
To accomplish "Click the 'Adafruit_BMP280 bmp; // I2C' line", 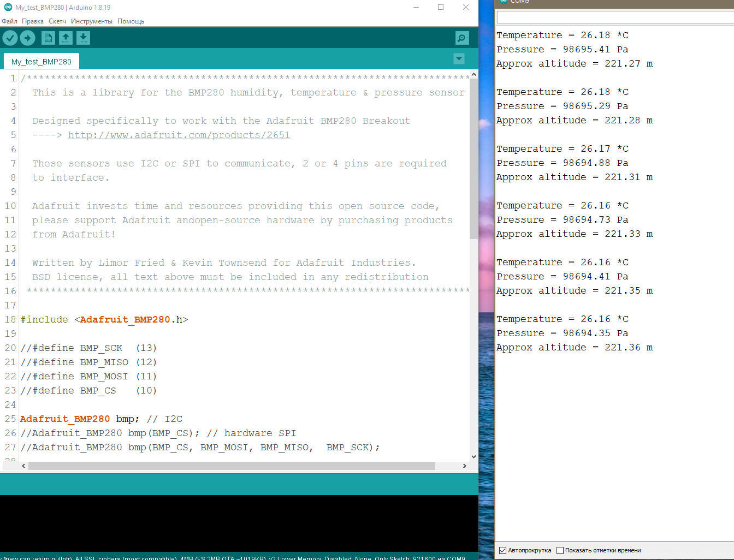I will click(102, 419).
